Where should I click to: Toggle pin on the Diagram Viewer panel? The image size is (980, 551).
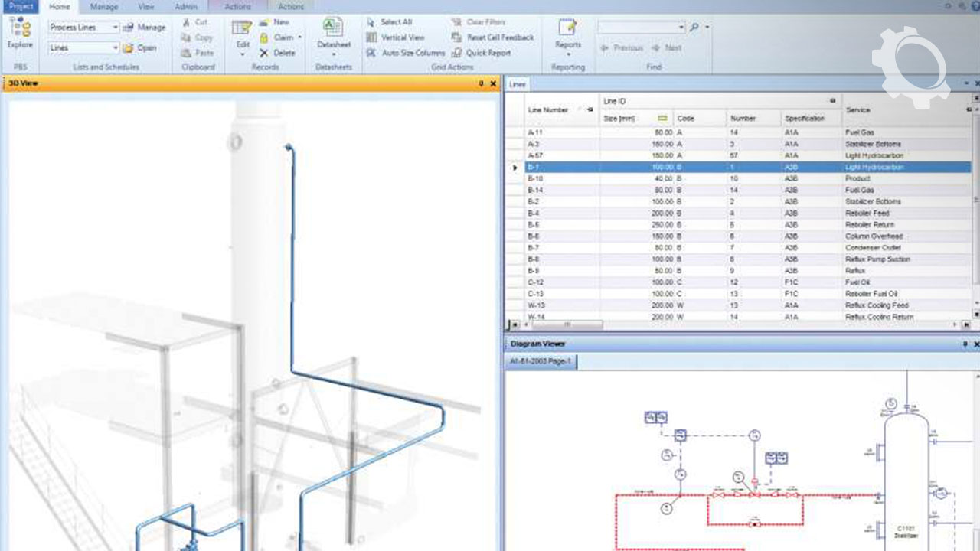tap(965, 344)
